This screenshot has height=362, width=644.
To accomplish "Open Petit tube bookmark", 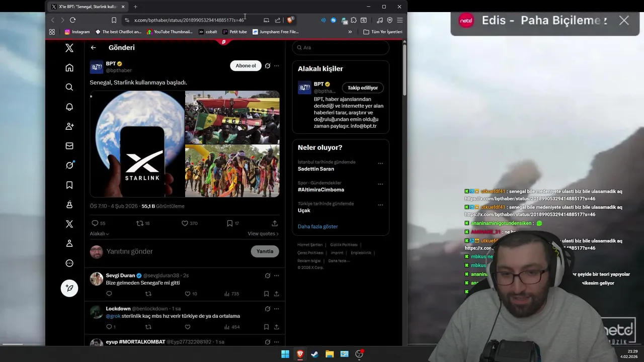I will point(234,32).
